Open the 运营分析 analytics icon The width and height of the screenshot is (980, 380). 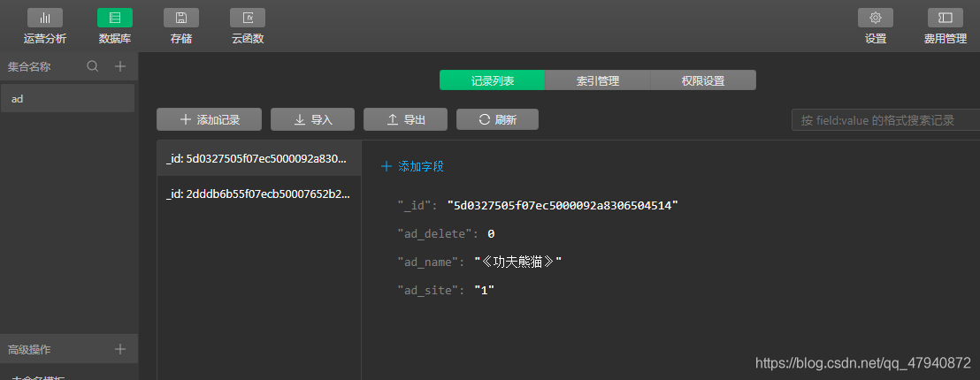point(44,18)
